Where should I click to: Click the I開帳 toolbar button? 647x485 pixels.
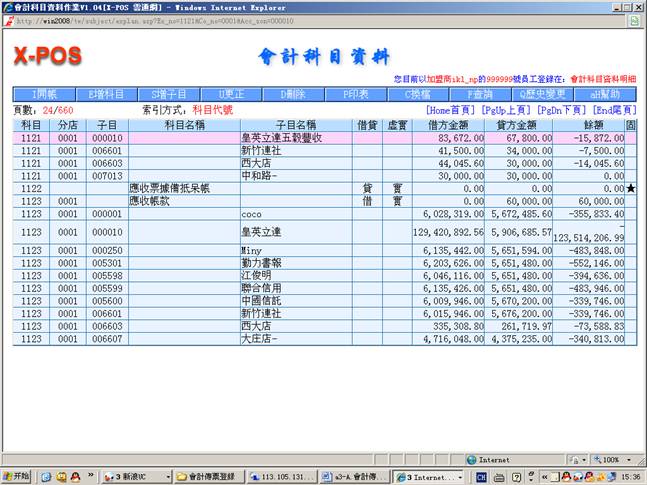point(46,94)
